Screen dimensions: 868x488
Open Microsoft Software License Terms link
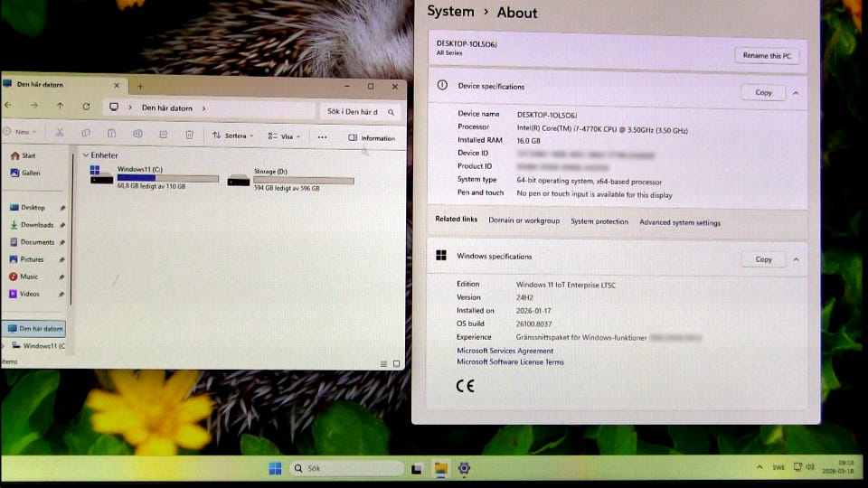tap(510, 362)
